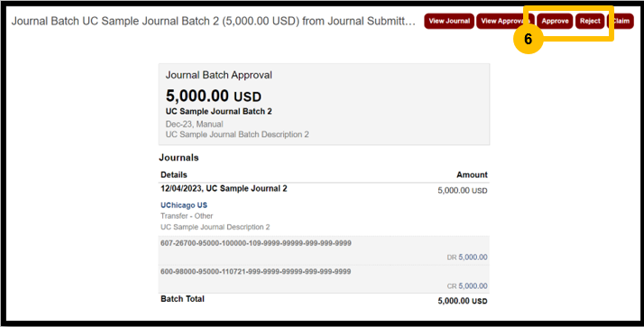
Task: Click the Batch Total row label
Action: 182,299
